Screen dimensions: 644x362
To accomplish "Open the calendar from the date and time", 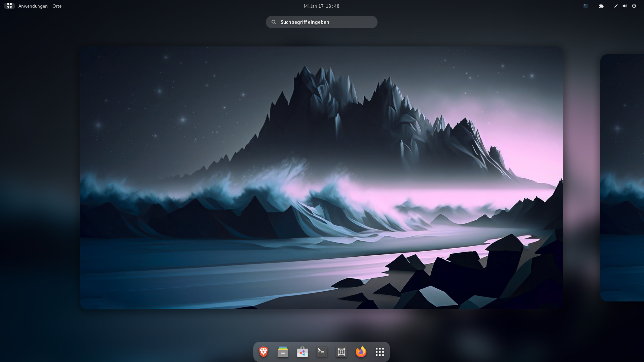I will [321, 6].
